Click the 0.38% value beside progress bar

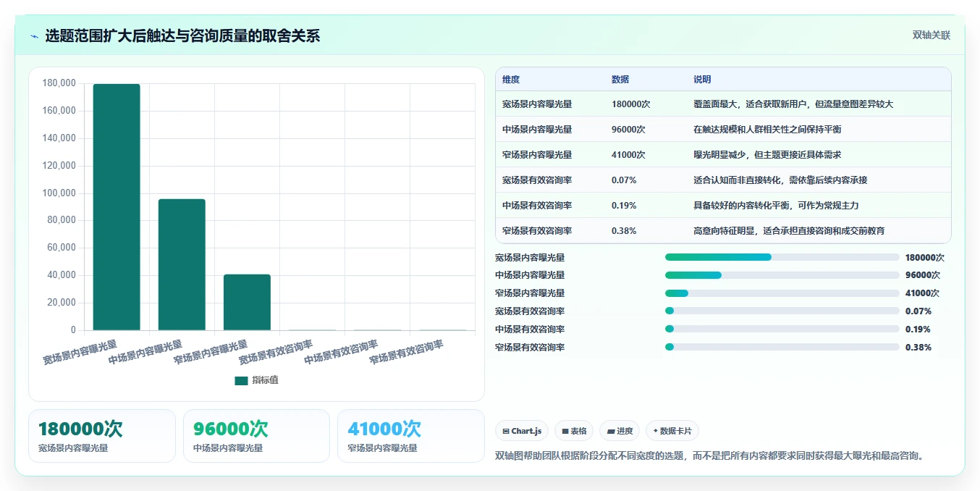coord(918,348)
